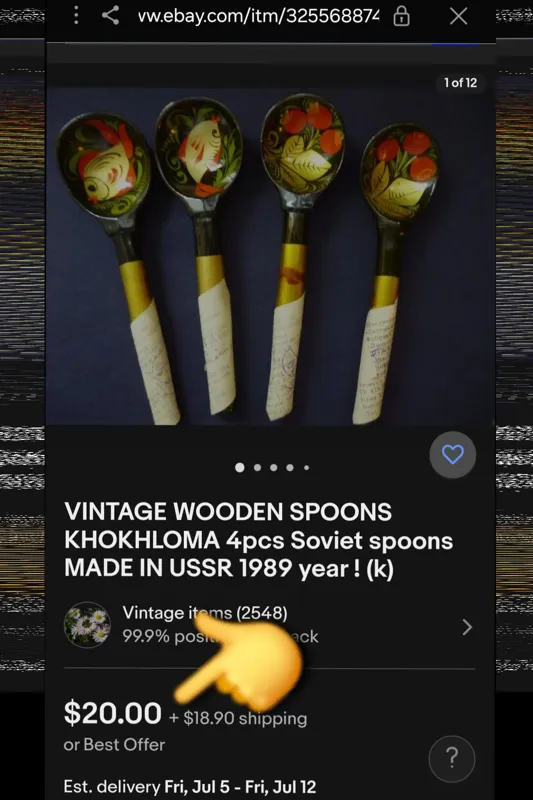The width and height of the screenshot is (533, 800).
Task: Select the or Best Offer text
Action: pyautogui.click(x=114, y=745)
